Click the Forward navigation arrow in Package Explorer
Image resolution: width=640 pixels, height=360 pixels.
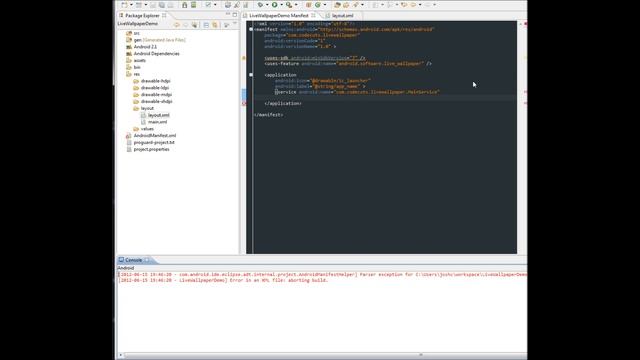pos(186,25)
